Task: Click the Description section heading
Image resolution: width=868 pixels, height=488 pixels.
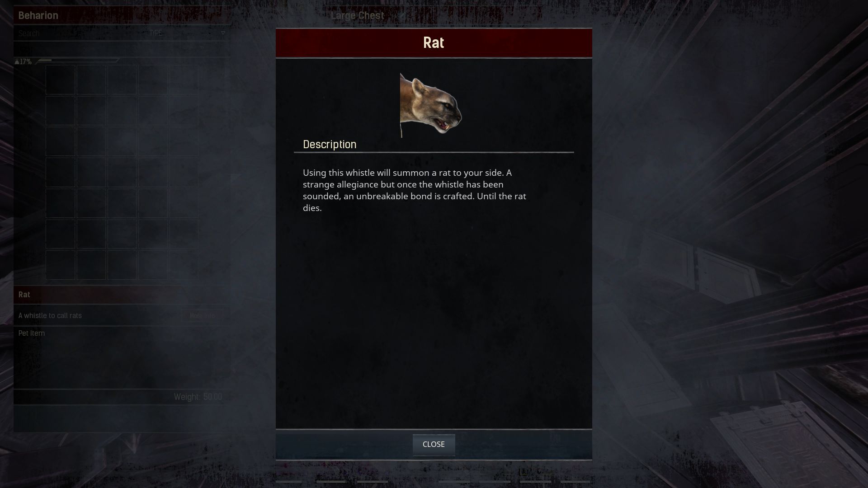Action: point(330,145)
